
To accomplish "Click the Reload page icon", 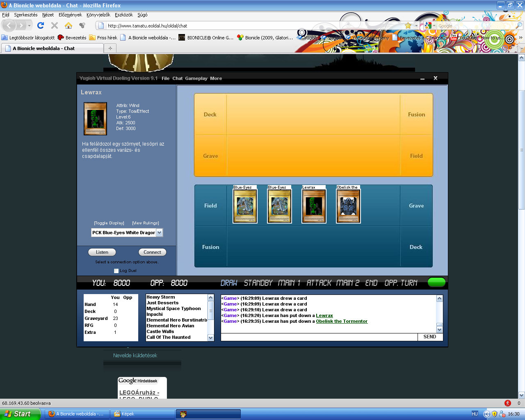I will pyautogui.click(x=40, y=25).
